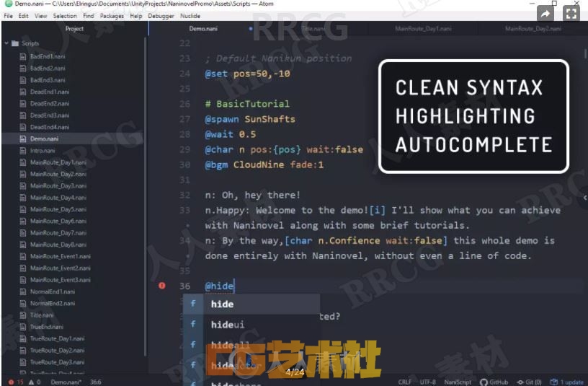The width and height of the screenshot is (588, 386).
Task: Open TrueRoute_Day2.nani in the tree
Action: point(57,351)
